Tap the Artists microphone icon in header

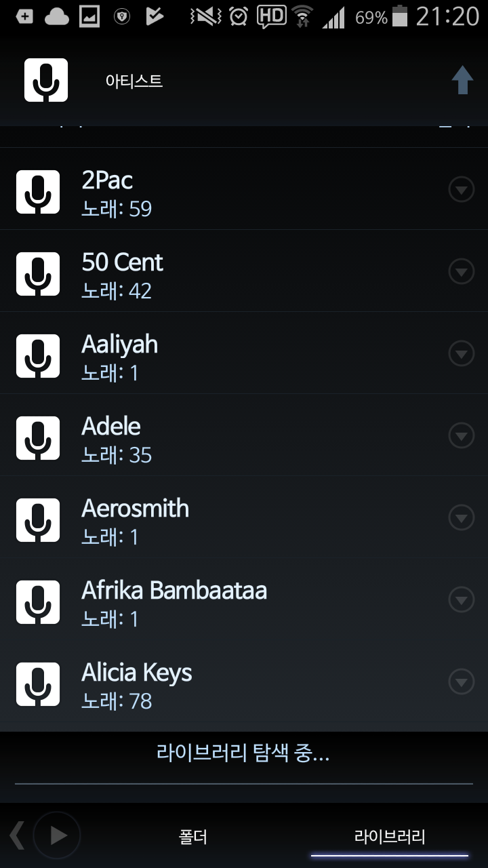[46, 80]
